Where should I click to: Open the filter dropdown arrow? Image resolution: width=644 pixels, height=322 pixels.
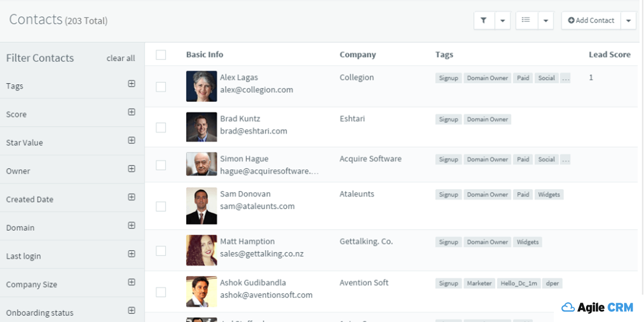coord(502,20)
